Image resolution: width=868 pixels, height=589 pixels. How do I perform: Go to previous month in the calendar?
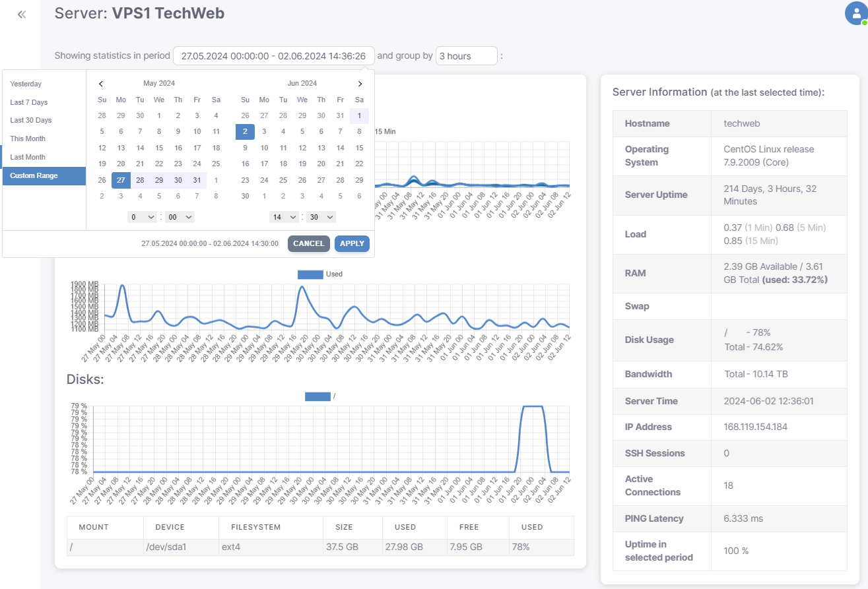[x=101, y=84]
